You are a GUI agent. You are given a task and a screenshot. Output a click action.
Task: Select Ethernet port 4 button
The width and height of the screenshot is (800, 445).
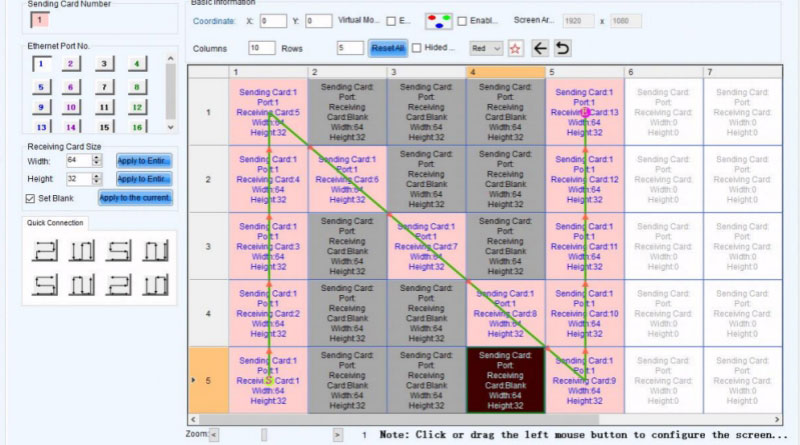(x=137, y=64)
